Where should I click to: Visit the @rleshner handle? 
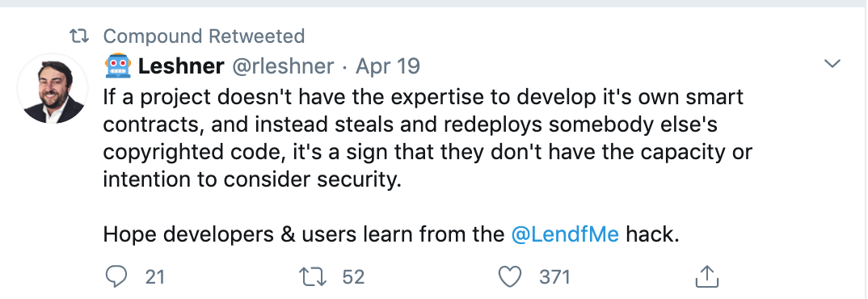click(282, 66)
